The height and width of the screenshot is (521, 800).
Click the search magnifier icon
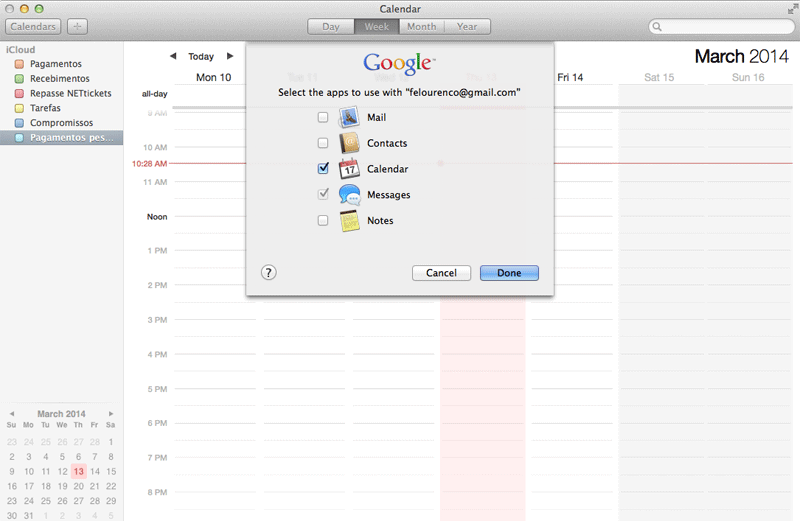point(657,27)
